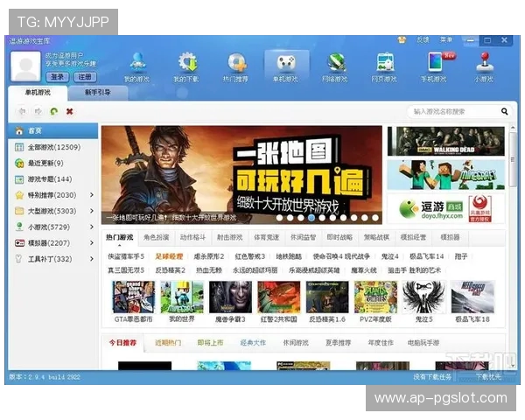Select 策略战棋 category tab
This screenshot has width=525, height=420.
376,237
